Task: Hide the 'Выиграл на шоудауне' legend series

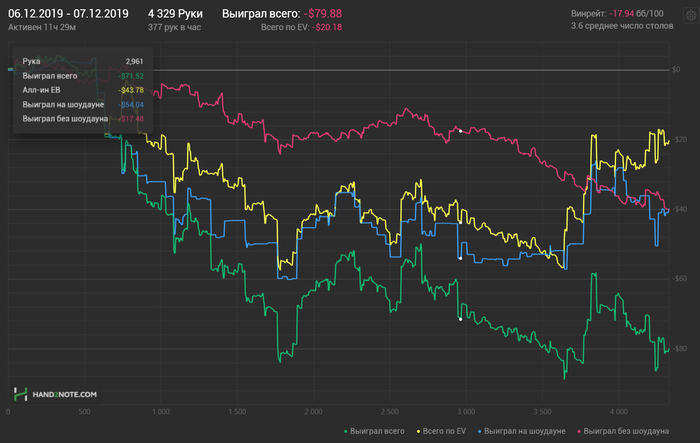Action: tap(524, 431)
